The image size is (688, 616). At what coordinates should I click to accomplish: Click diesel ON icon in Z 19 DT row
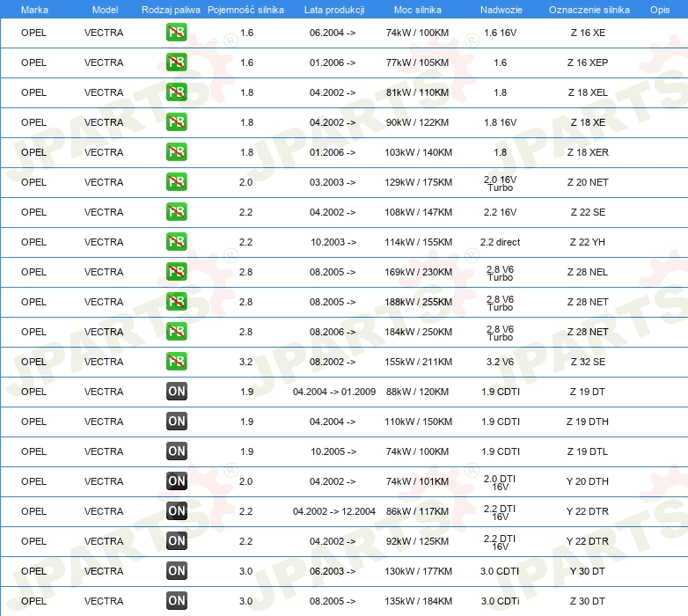tap(176, 392)
